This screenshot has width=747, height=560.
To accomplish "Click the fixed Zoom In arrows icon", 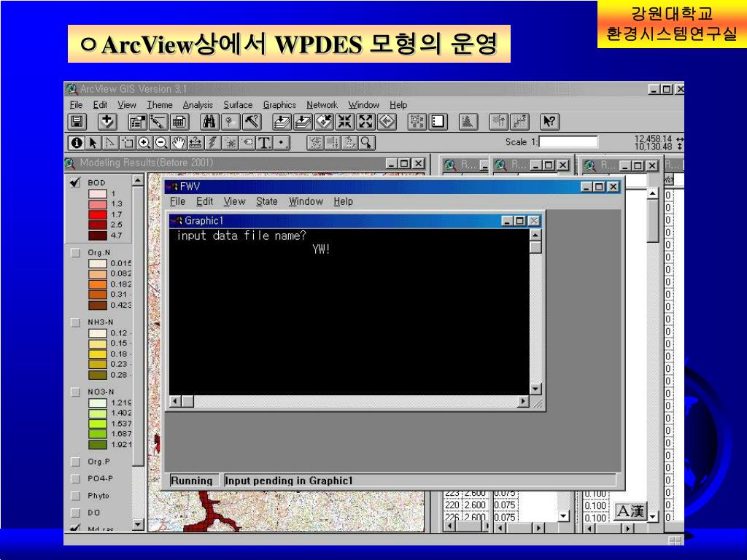I will point(345,122).
